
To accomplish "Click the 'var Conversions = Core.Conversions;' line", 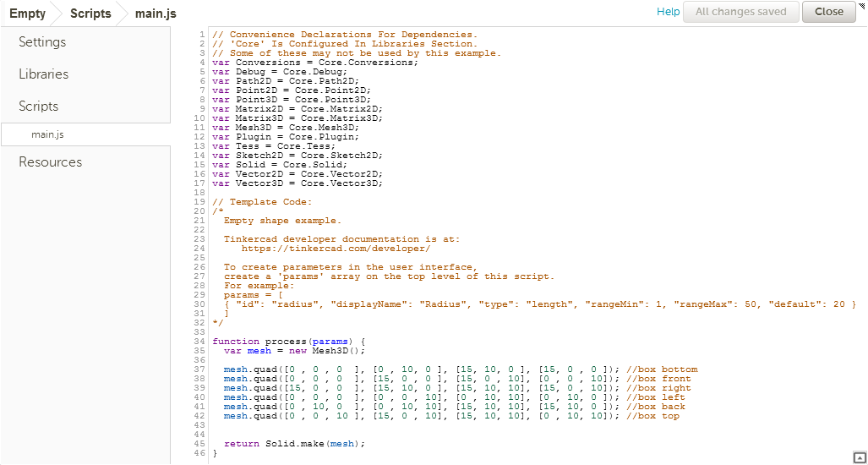I will click(x=315, y=63).
